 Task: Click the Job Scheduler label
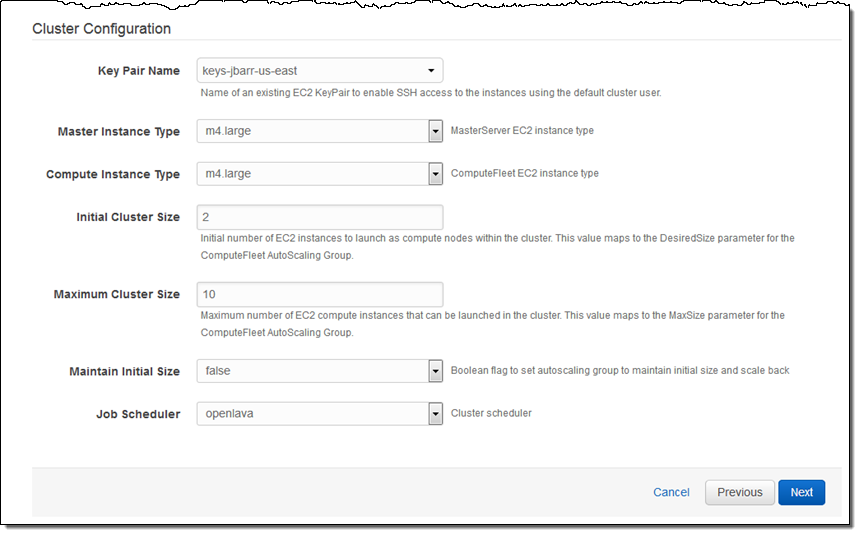coord(138,413)
